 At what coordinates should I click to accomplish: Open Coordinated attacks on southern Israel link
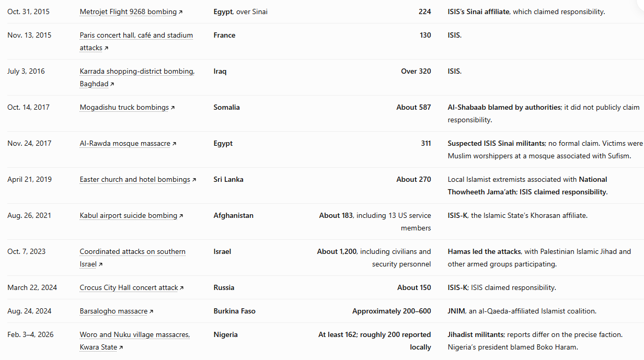(x=133, y=258)
